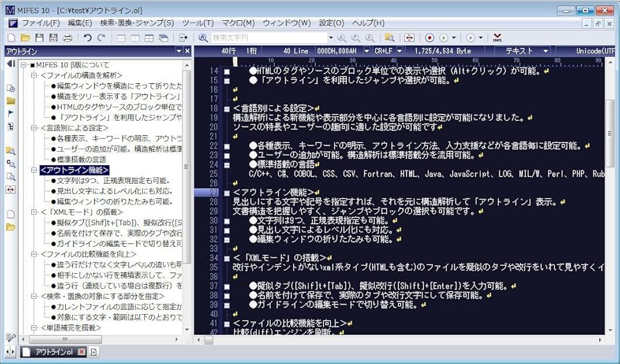The height and width of the screenshot is (364, 620).
Task: Click sidebar blank document icon
Action: [10, 214]
